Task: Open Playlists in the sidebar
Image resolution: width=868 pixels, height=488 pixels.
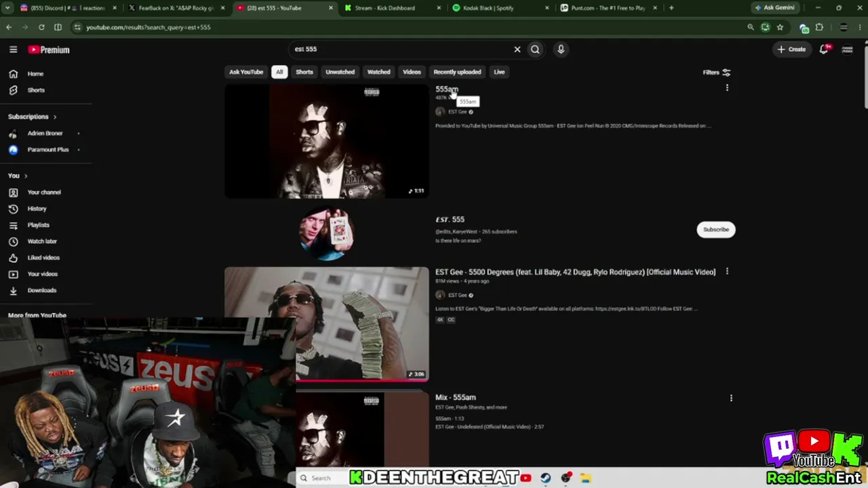Action: click(x=38, y=225)
